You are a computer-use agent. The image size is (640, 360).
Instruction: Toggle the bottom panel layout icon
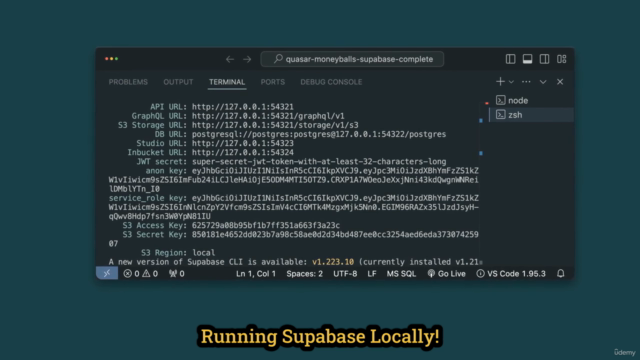(x=527, y=59)
